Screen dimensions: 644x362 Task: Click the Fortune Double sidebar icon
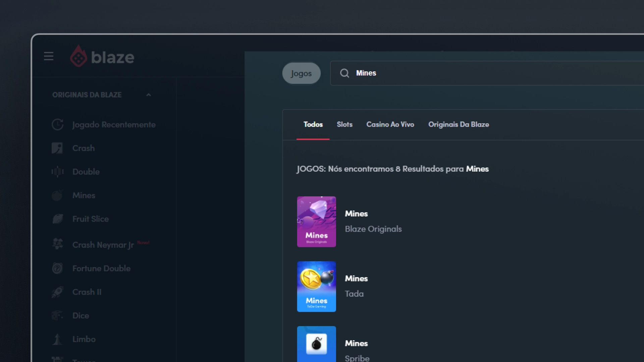57,268
